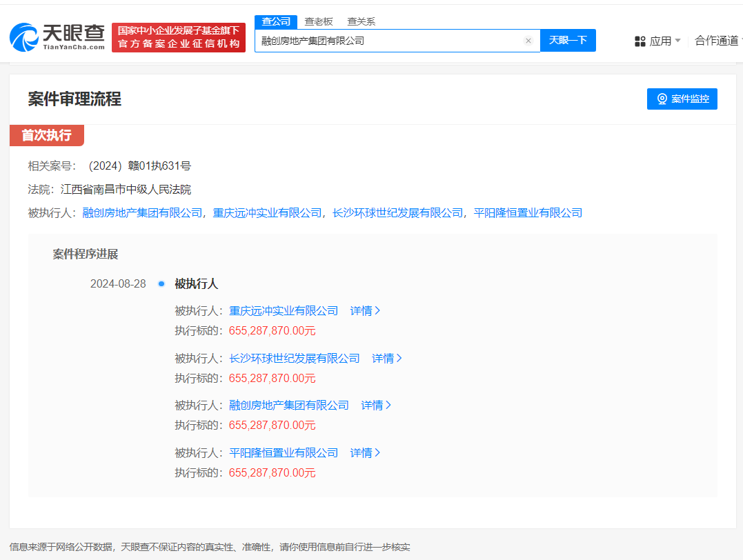Click the 天眼一下 search button

point(568,40)
